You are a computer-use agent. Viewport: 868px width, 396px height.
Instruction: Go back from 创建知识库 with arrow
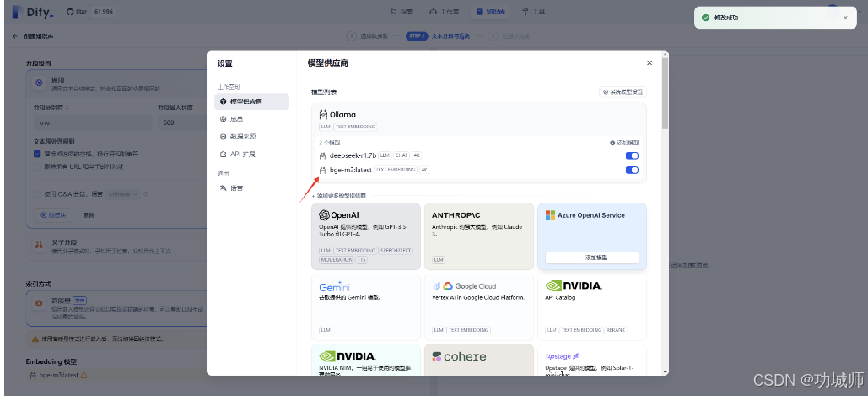(x=15, y=36)
